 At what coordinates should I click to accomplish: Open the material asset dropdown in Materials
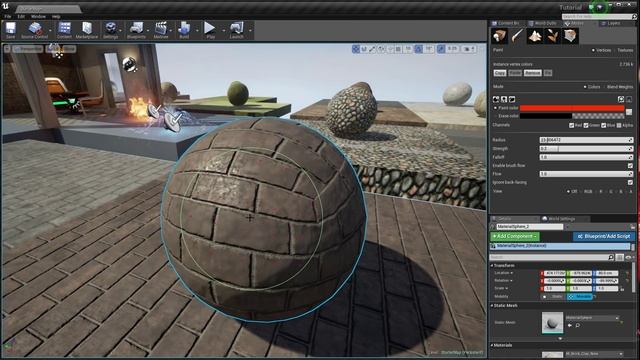(594, 354)
